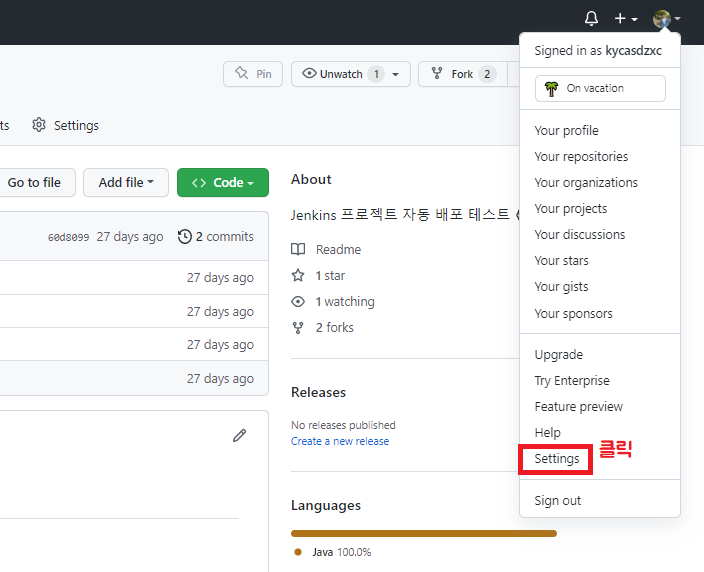Viewport: 704px width, 572px height.
Task: Open the 1 star link
Action: tap(330, 275)
